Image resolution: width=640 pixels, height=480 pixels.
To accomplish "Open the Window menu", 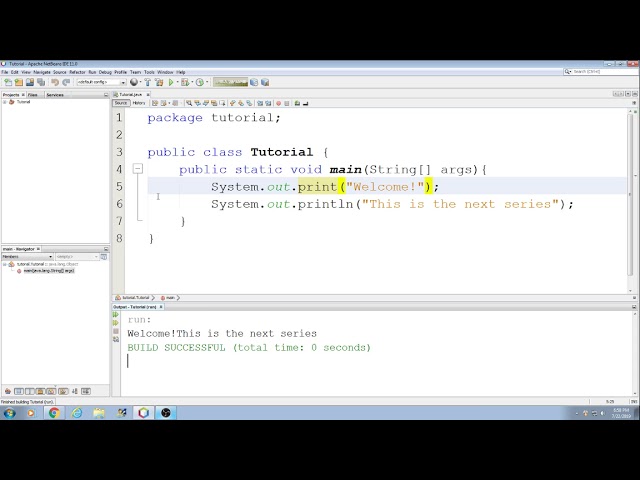I will [x=165, y=72].
